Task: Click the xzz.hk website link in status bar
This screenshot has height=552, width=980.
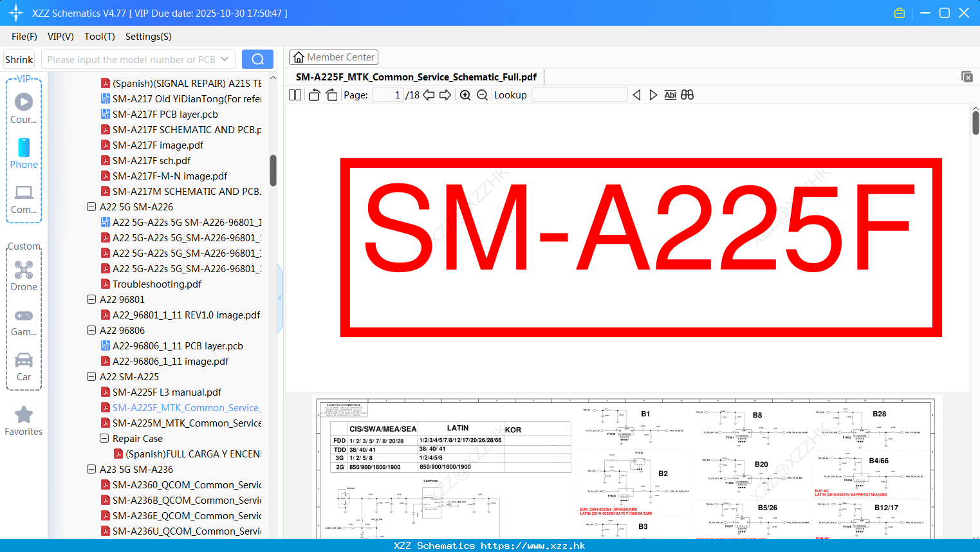Action: coord(533,546)
